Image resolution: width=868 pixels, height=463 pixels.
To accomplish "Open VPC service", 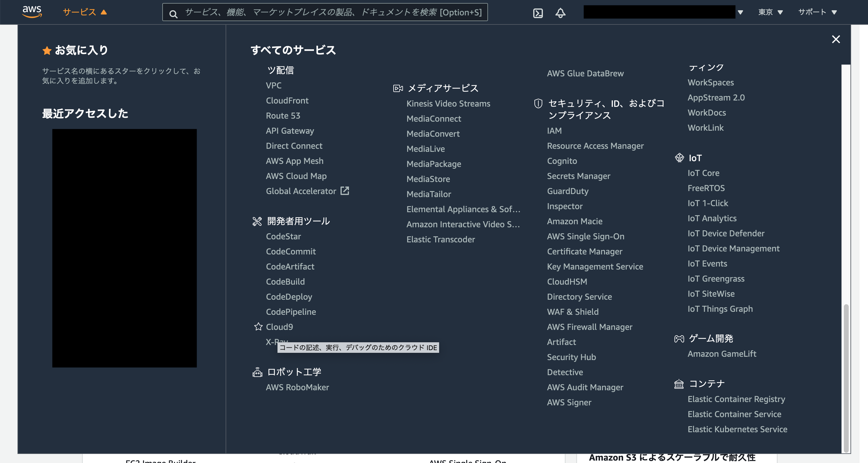I will pyautogui.click(x=273, y=85).
